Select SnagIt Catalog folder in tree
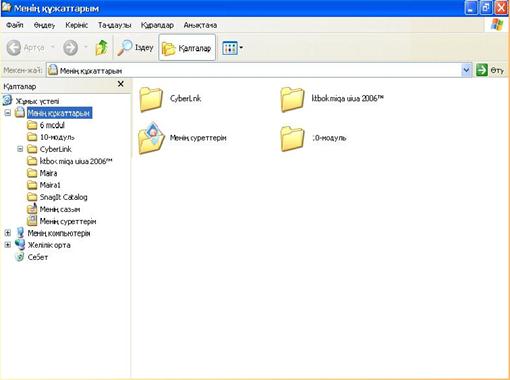The image size is (510, 380). (x=63, y=197)
